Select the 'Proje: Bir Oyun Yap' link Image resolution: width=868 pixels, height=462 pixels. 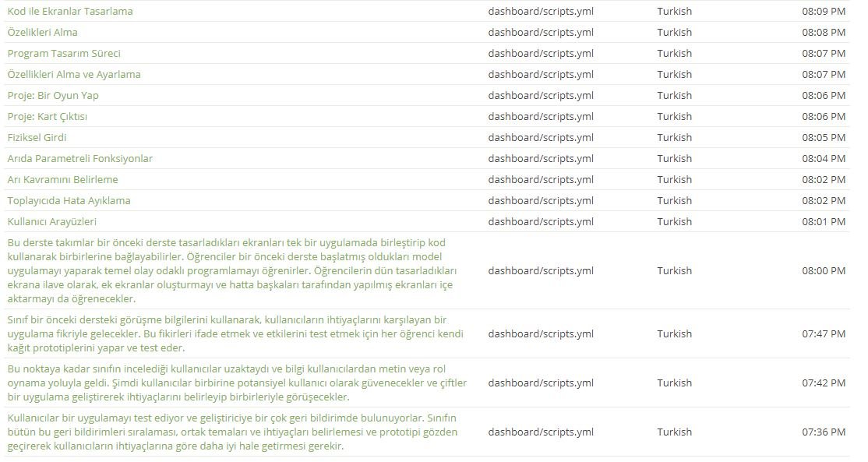52,95
